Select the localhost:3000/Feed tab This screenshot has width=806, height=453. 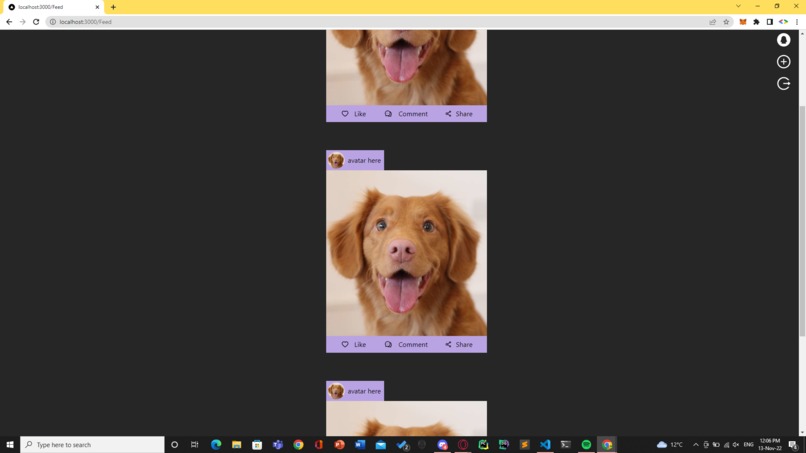click(x=53, y=7)
